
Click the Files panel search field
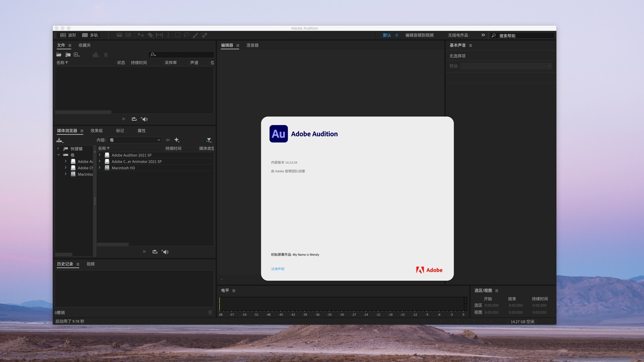(181, 55)
